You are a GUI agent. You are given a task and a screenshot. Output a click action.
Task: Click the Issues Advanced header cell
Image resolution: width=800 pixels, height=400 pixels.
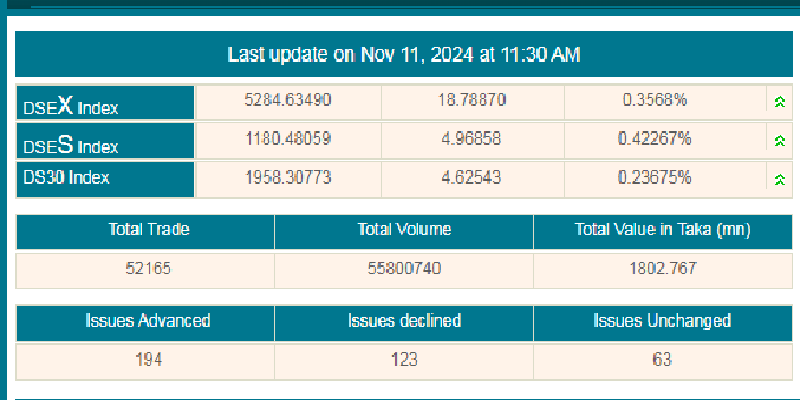[x=148, y=321]
